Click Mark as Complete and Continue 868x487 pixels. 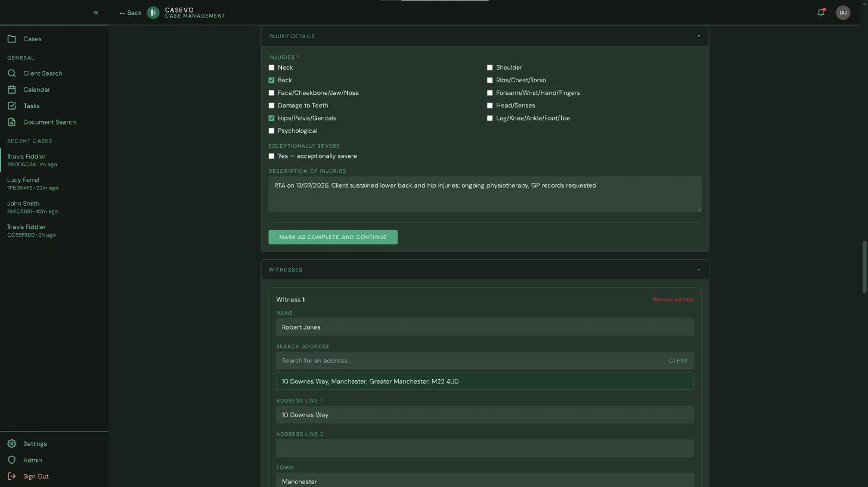[x=333, y=237]
